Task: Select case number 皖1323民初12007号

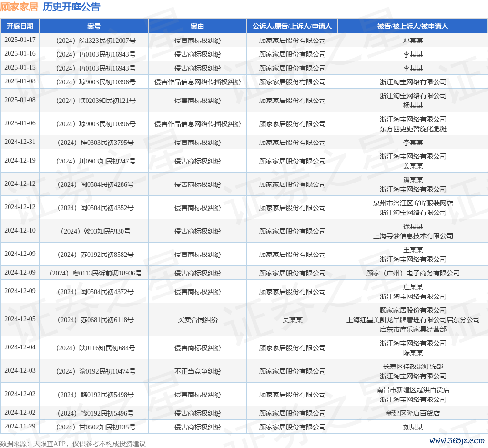Action: click(96, 41)
